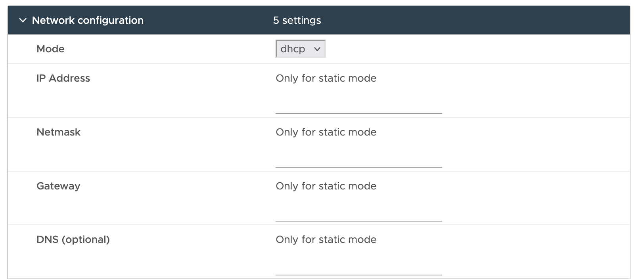Click empty area of the Mode row
The height and width of the screenshot is (279, 644).
point(476,49)
